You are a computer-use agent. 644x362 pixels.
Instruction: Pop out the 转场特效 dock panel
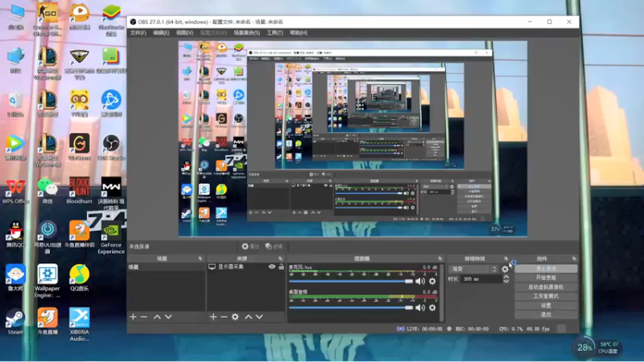tap(506, 258)
